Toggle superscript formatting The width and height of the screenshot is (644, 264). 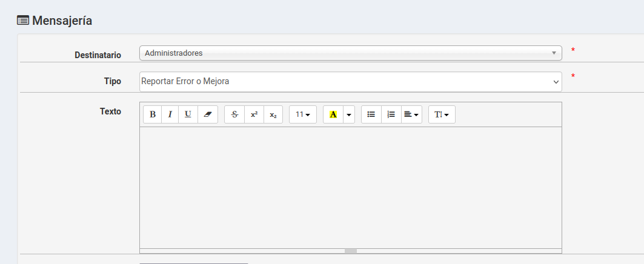pyautogui.click(x=254, y=114)
